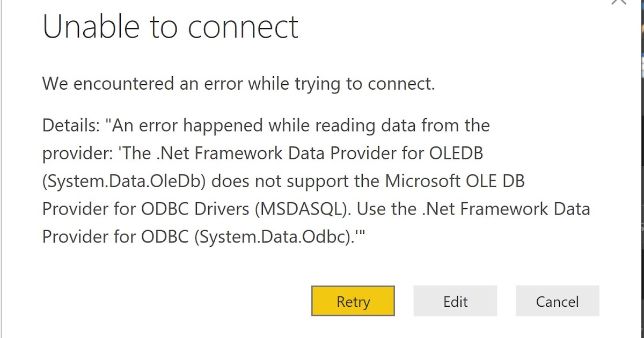Screen dimensions: 644x338
Task: Activate the default highlighted Retry action
Action: [353, 301]
